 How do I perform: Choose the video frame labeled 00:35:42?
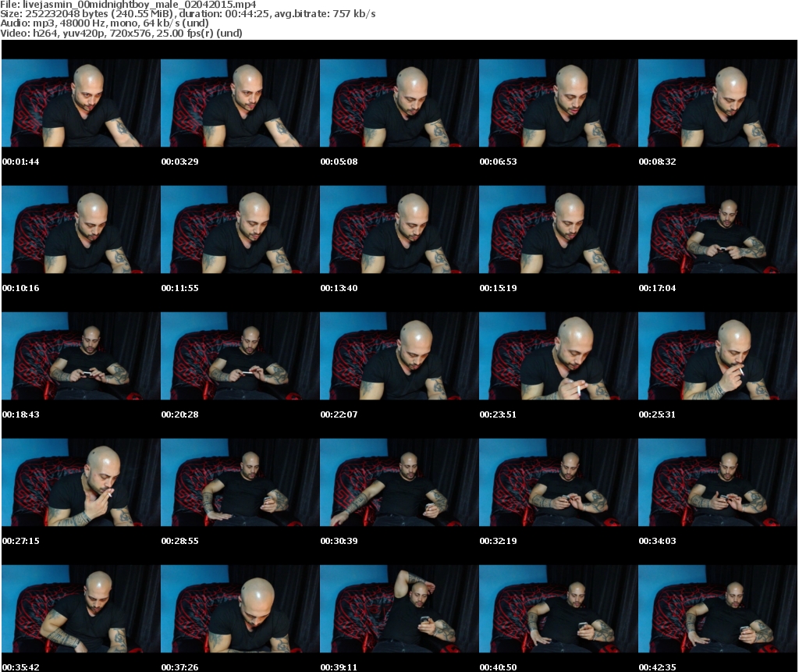click(x=81, y=609)
